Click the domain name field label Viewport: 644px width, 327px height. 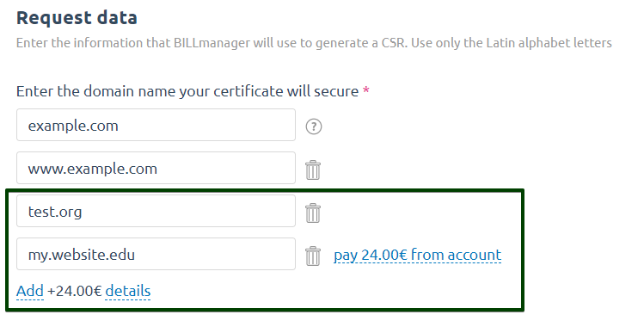pos(187,91)
